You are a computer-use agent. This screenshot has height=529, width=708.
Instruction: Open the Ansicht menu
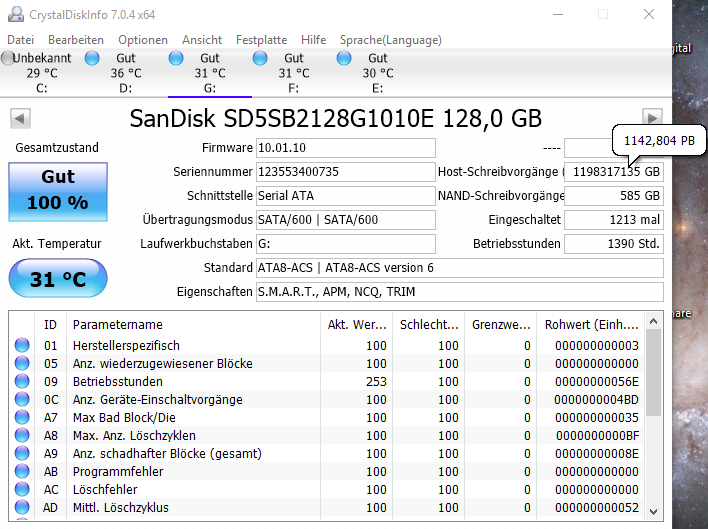coord(202,40)
